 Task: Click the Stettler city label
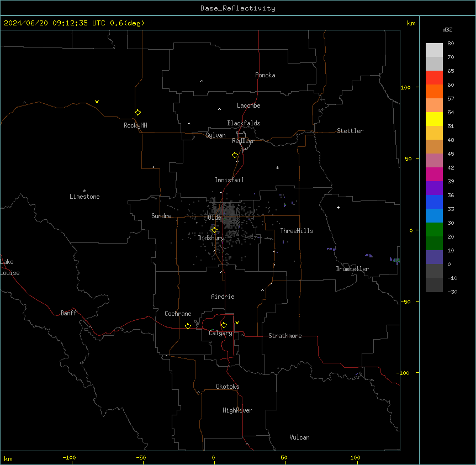[x=350, y=131]
